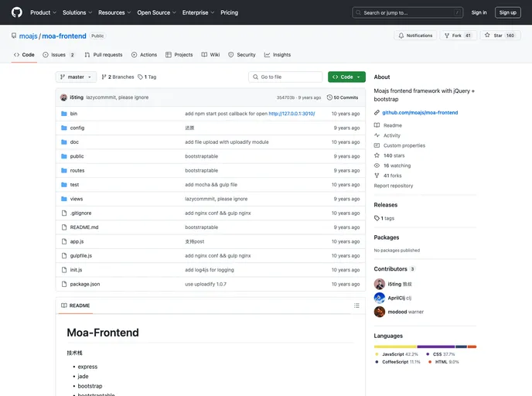Open the public folder icon
The height and width of the screenshot is (396, 532).
point(63,156)
